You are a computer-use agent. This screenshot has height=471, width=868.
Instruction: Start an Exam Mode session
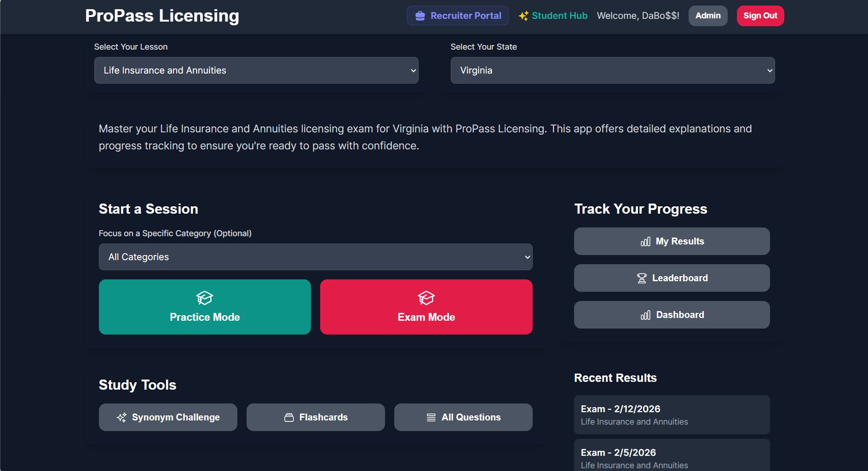coord(426,307)
